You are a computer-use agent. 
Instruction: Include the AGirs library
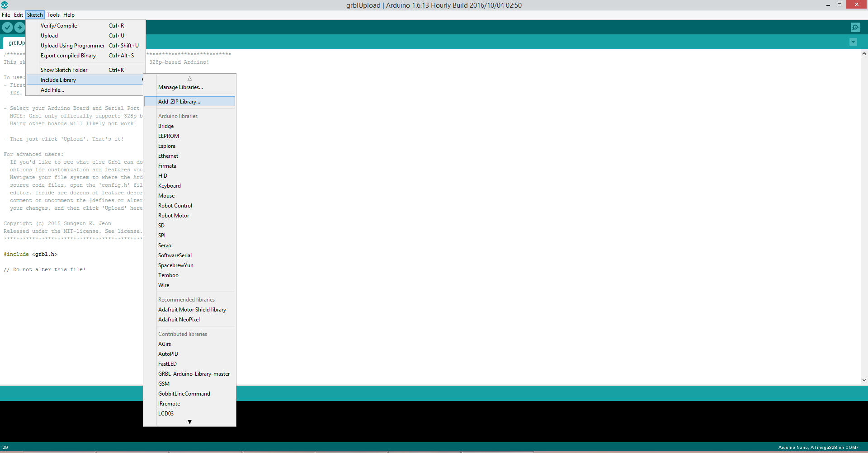pyautogui.click(x=189, y=344)
